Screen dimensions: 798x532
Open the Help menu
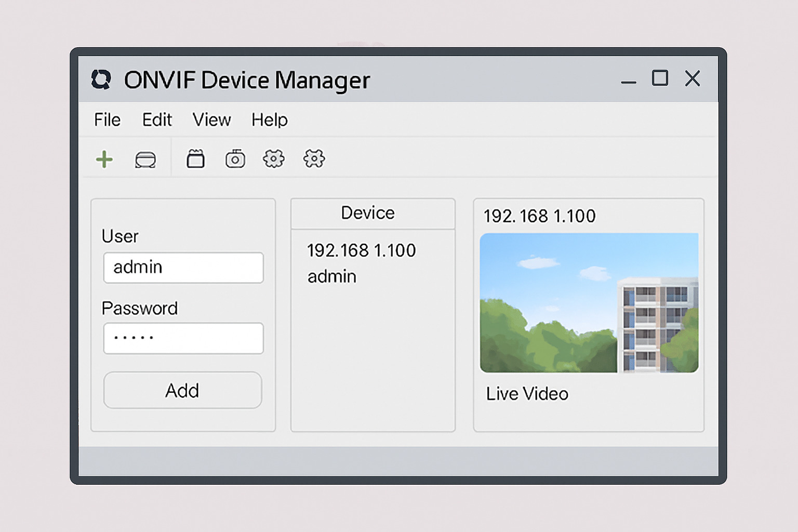pyautogui.click(x=269, y=120)
